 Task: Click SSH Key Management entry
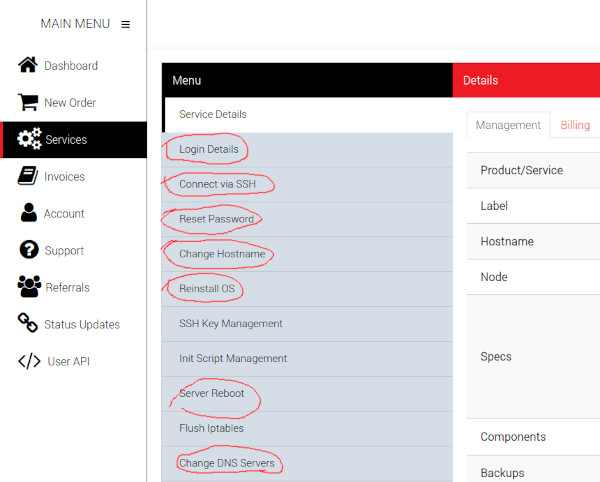click(x=307, y=324)
